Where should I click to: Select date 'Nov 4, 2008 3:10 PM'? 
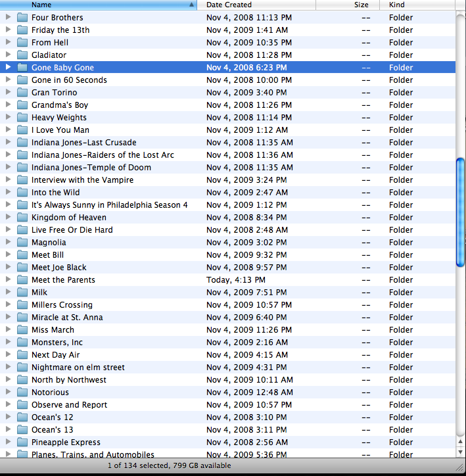coord(246,417)
